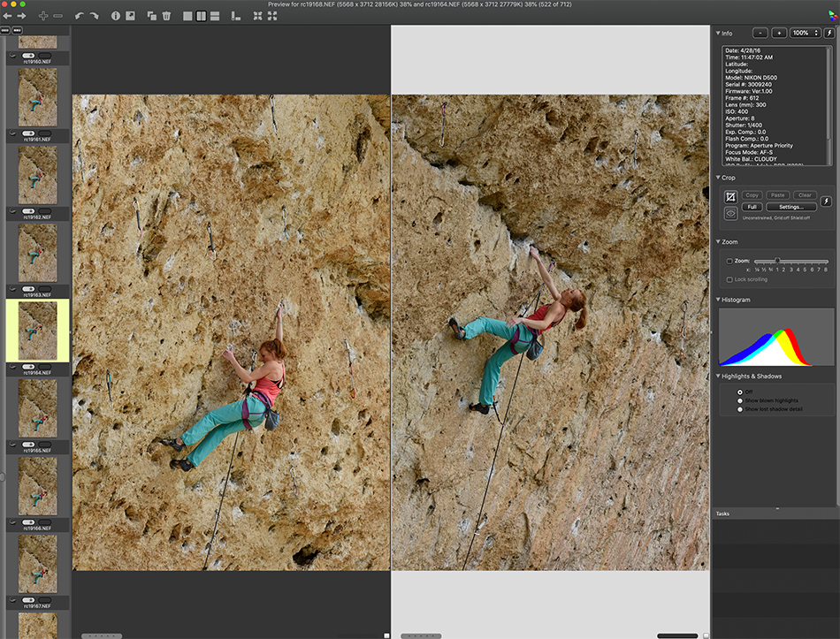
Task: Click 'Shutter: 1/400' info line
Action: coord(744,126)
